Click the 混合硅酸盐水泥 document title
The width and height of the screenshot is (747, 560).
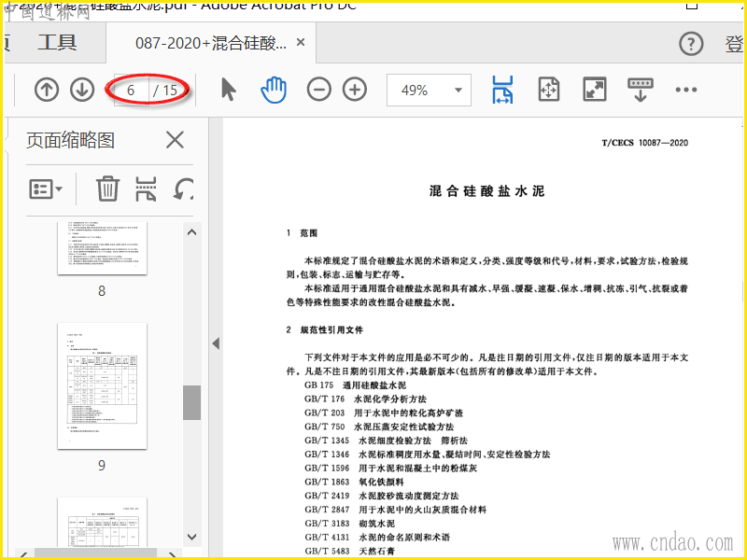[x=486, y=191]
